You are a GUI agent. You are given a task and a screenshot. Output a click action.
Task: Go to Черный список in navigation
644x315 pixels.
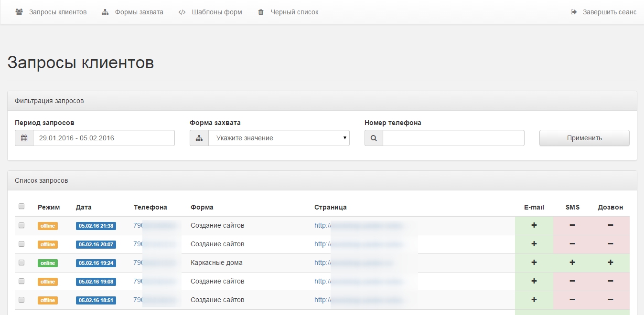tap(294, 12)
